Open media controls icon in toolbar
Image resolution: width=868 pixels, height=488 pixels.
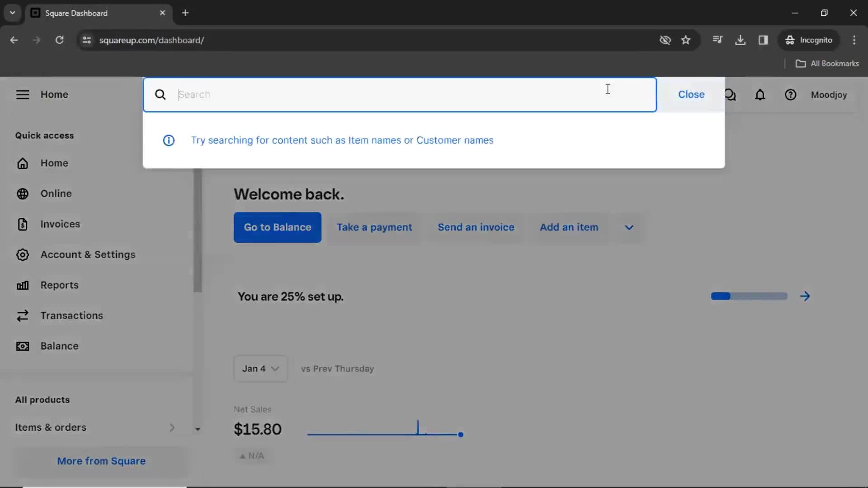click(x=717, y=40)
